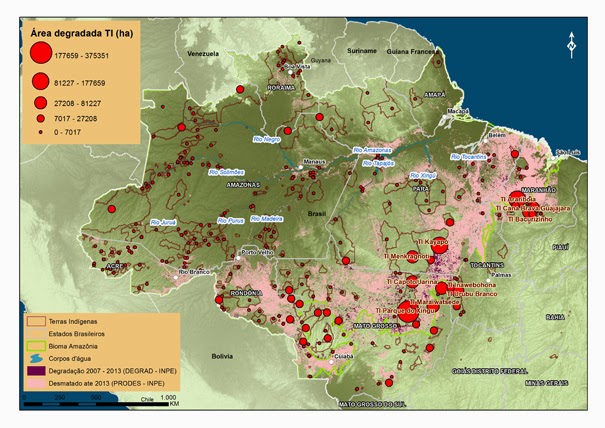
Task: Click the Terras Indígenas legend outline symbol
Action: [35, 321]
